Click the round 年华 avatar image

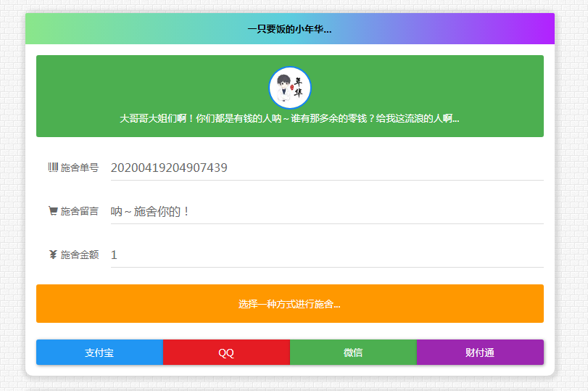click(290, 88)
